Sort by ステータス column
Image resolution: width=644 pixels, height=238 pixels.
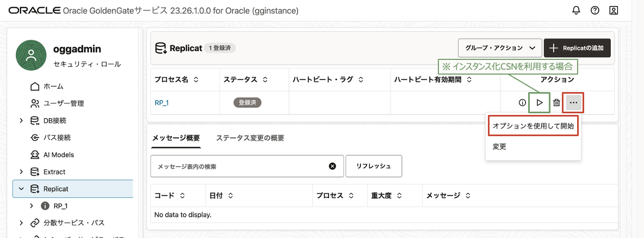tap(265, 80)
